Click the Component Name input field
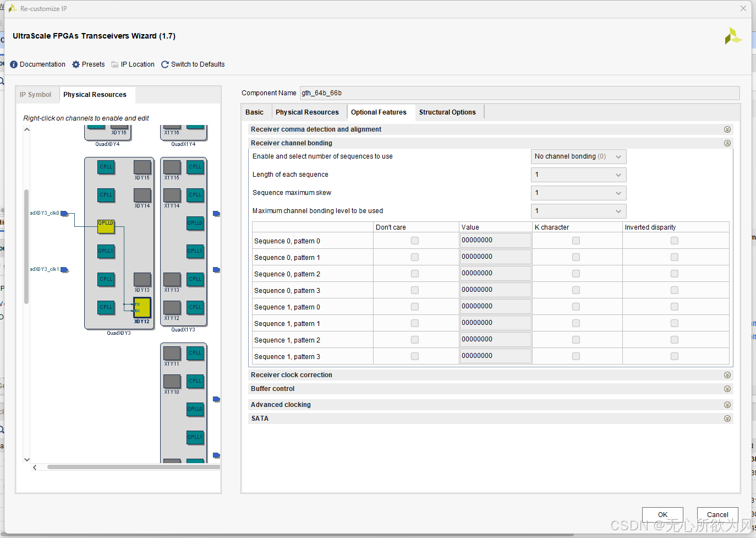756x538 pixels. click(x=519, y=93)
